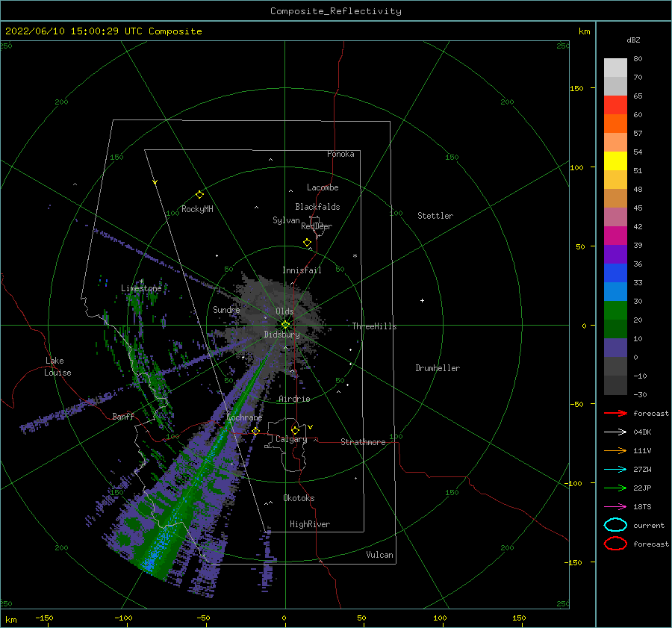Click the Limestone label
The image size is (672, 628).
pos(141,288)
